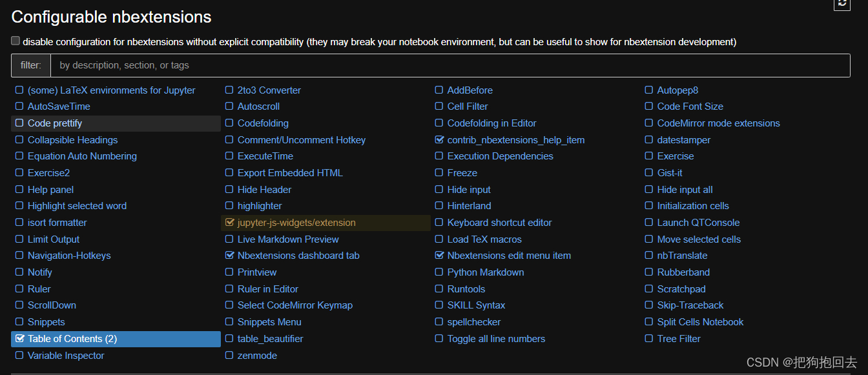
Task: Select Live Markdown Preview extension
Action: point(288,239)
